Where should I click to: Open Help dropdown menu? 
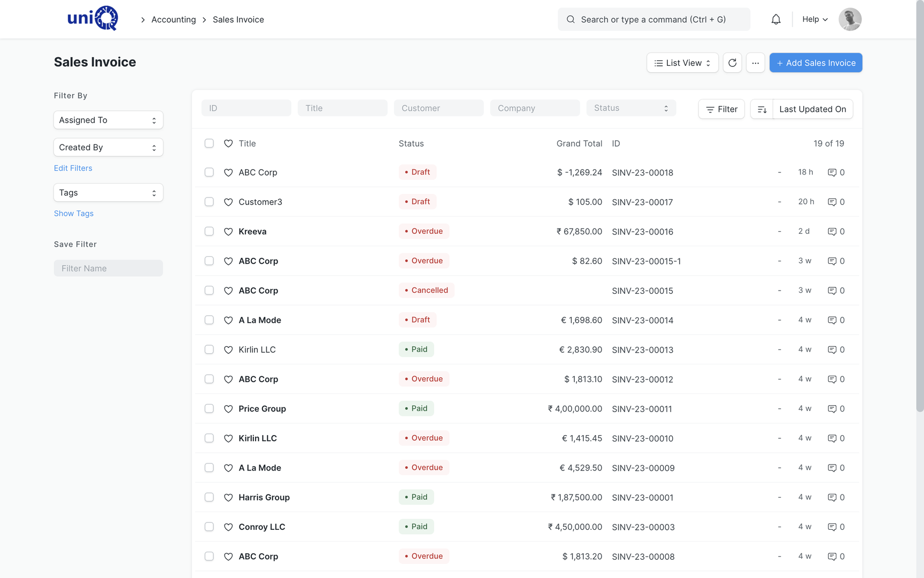click(815, 19)
